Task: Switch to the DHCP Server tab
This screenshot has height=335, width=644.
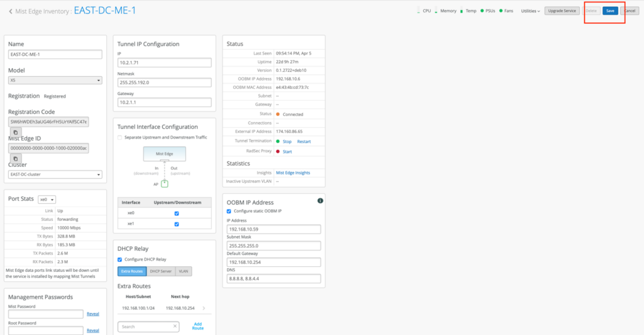Action: [160, 271]
